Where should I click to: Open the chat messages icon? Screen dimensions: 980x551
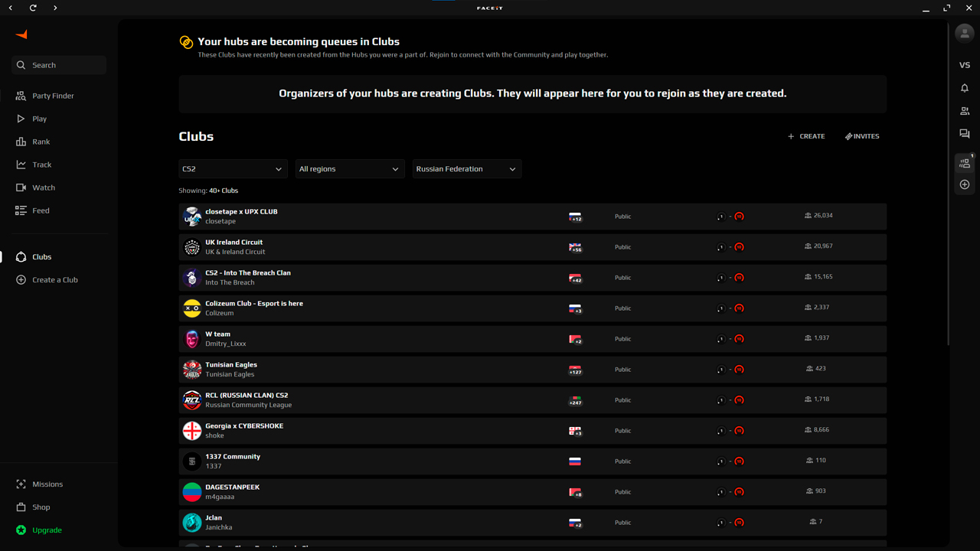coord(965,133)
